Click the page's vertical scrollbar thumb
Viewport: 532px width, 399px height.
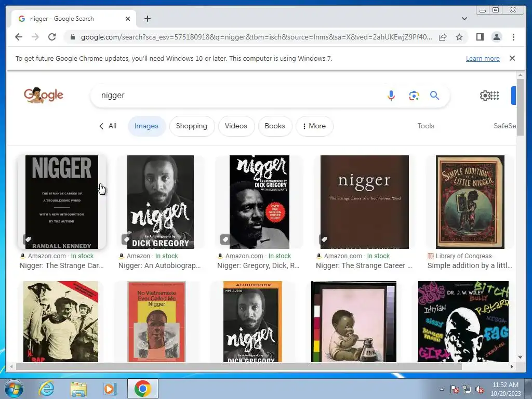tap(520, 107)
